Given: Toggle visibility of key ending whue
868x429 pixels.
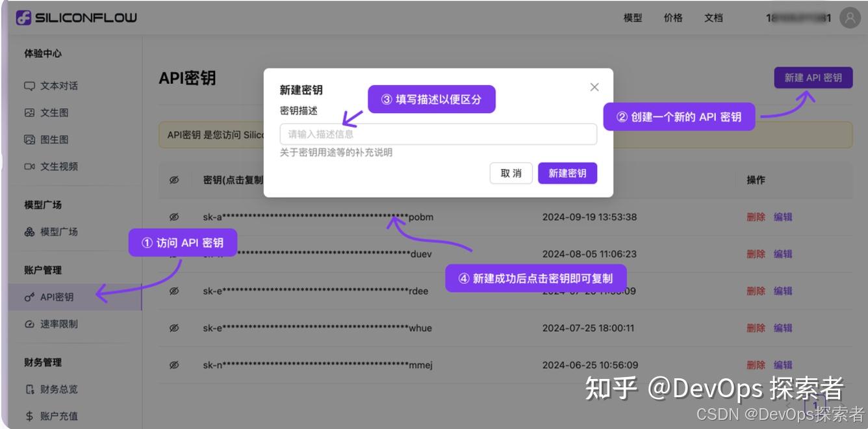Looking at the screenshot, I should coord(173,328).
